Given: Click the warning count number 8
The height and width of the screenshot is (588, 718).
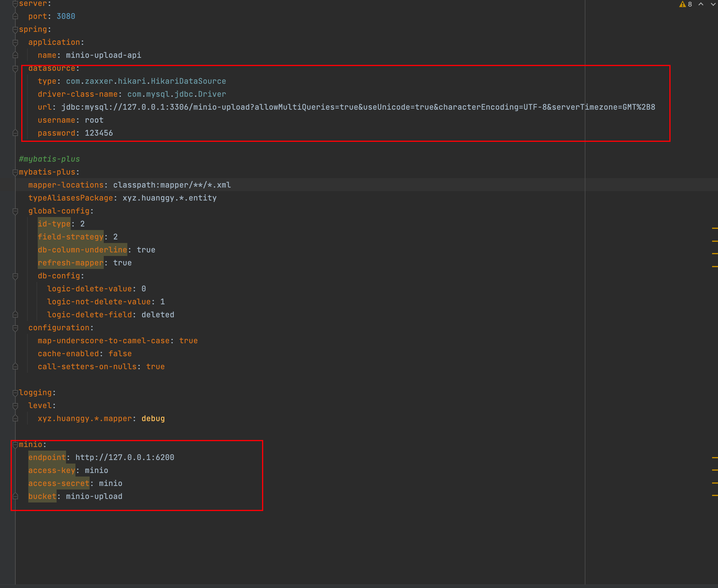Looking at the screenshot, I should (690, 4).
